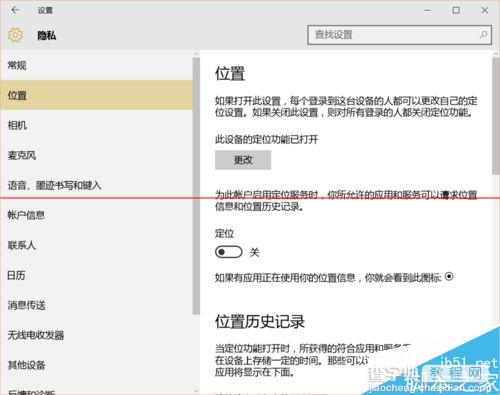Click the 位置历史记录 heading
This screenshot has width=500, height=395.
pos(260,322)
